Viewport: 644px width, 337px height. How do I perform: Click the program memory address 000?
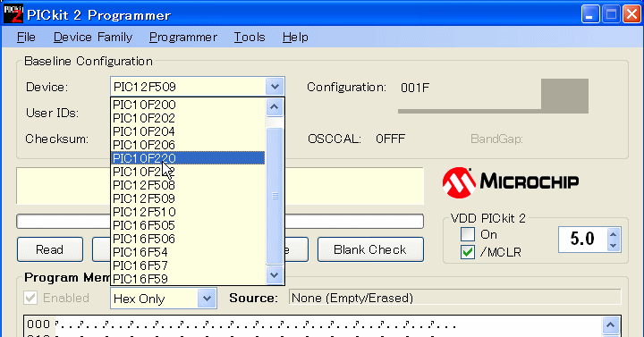38,324
